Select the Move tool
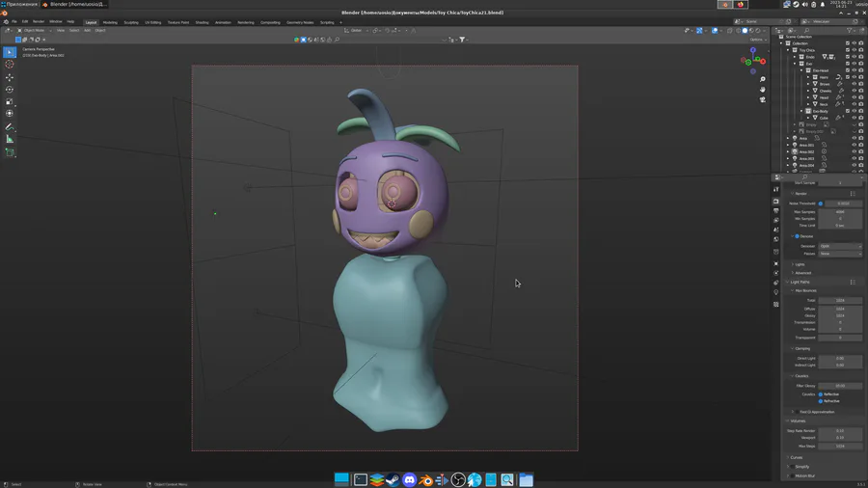 click(x=10, y=77)
